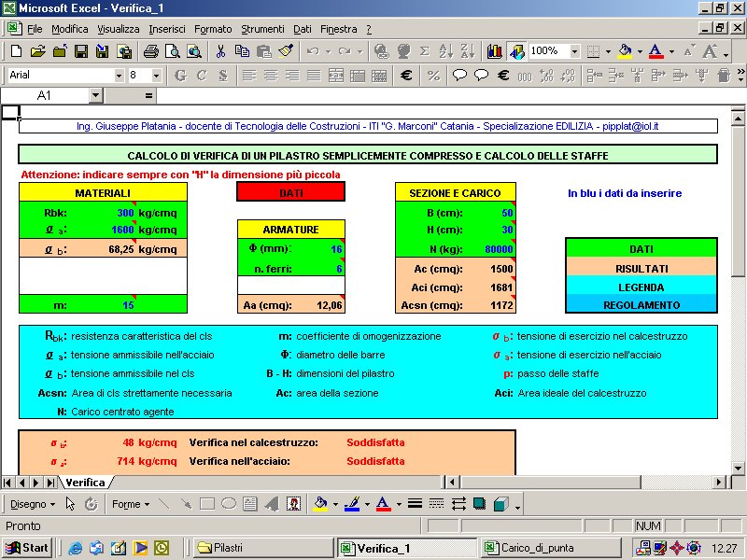Screen dimensions: 747x560
Task: Select the N (kg) value 80000
Action: click(x=499, y=249)
